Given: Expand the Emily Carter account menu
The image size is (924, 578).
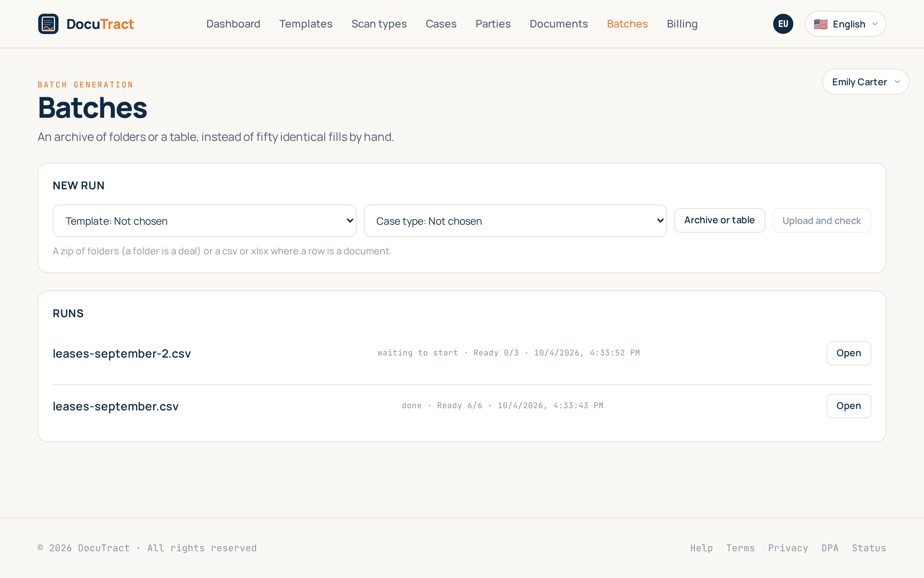Looking at the screenshot, I should (x=866, y=82).
